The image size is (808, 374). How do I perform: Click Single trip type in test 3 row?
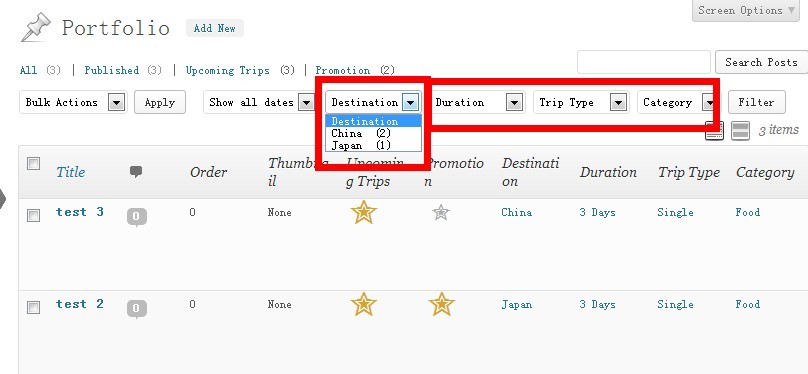(675, 212)
